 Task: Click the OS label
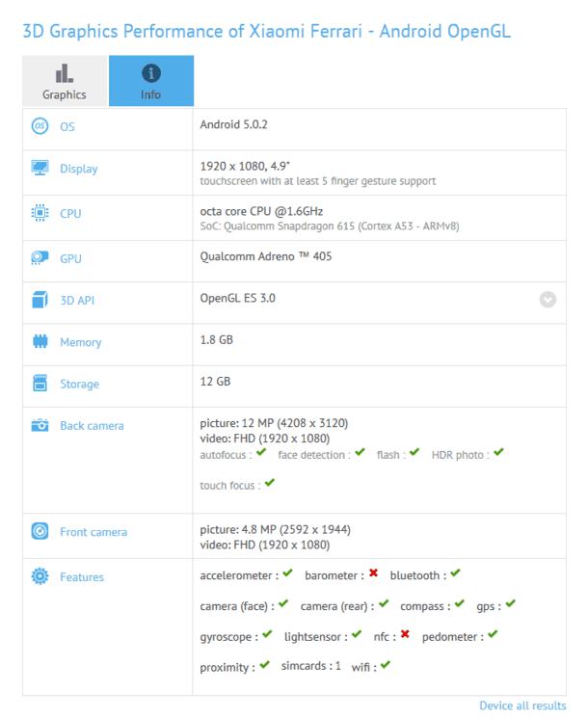pyautogui.click(x=67, y=126)
